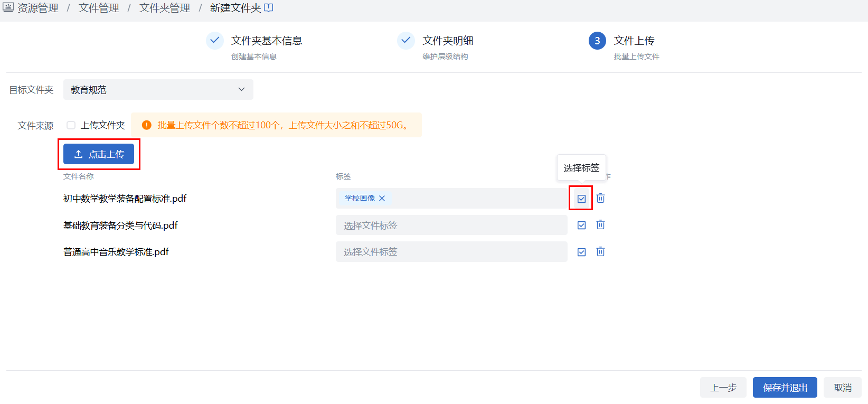The height and width of the screenshot is (404, 868).
Task: Click tag select icon for 基础教育装备分类与代码.pdf
Action: pyautogui.click(x=581, y=226)
